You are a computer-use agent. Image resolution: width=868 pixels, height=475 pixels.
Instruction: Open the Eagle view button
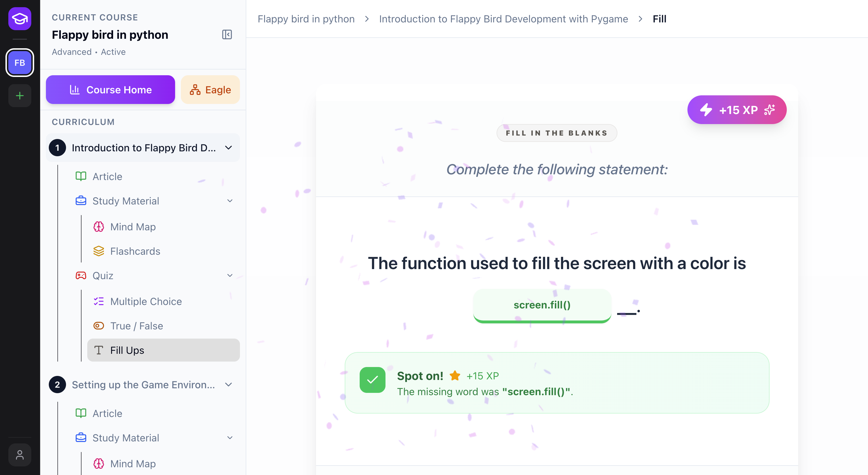(210, 90)
